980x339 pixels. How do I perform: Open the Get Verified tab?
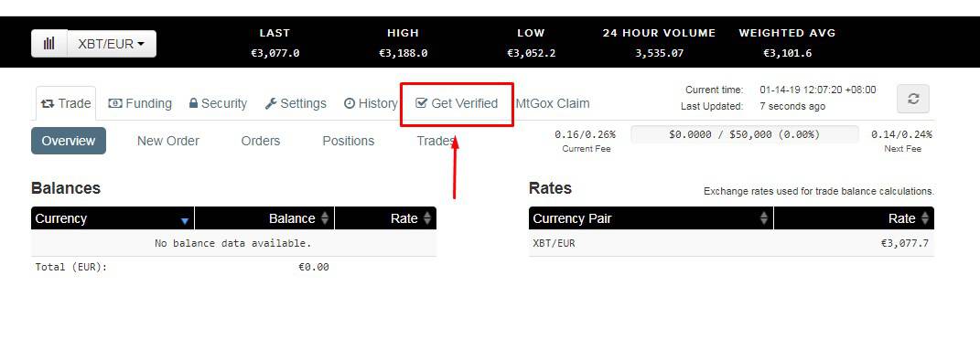457,103
